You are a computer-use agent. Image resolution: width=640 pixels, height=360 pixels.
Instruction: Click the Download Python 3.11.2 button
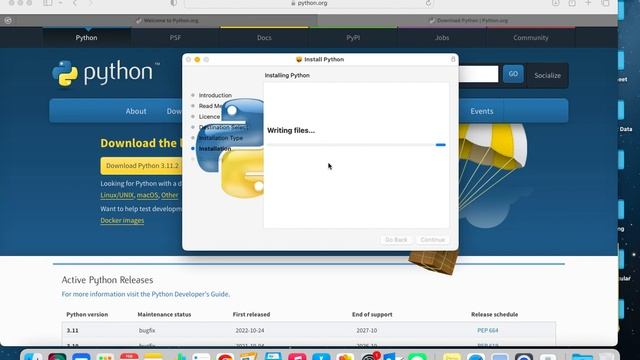click(142, 166)
